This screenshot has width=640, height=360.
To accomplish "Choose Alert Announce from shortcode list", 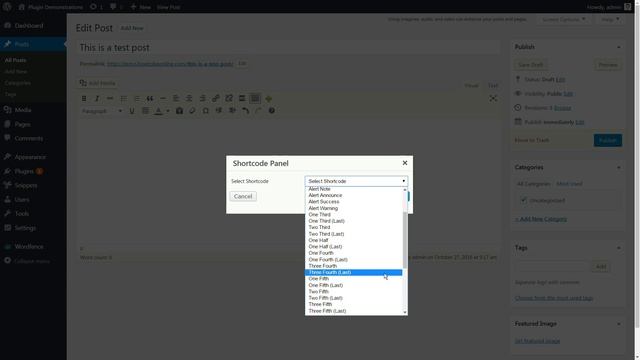I will click(x=353, y=195).
